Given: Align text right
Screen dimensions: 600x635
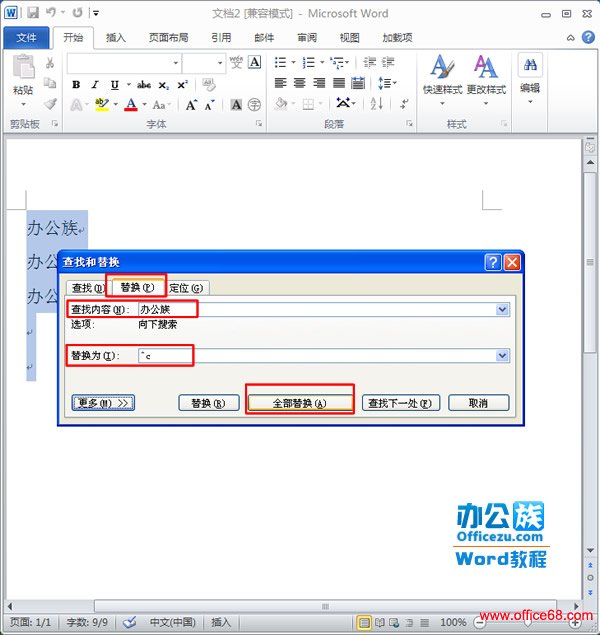Looking at the screenshot, I should coord(319,83).
